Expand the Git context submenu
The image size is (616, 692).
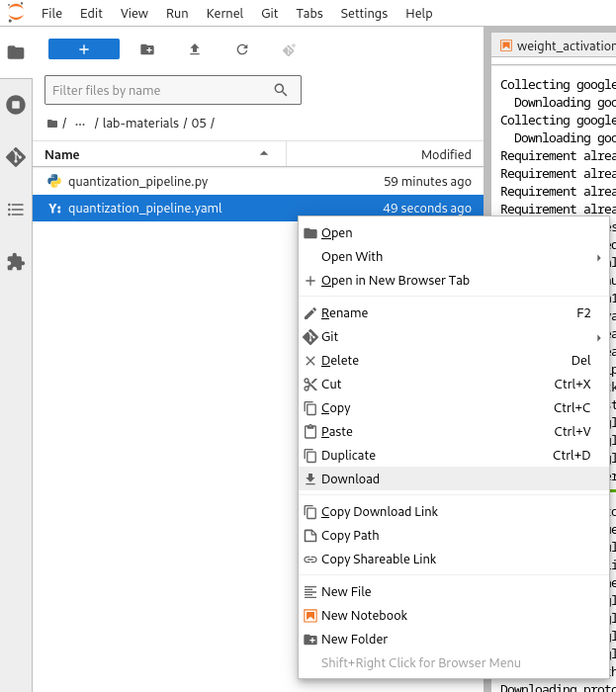pos(454,337)
